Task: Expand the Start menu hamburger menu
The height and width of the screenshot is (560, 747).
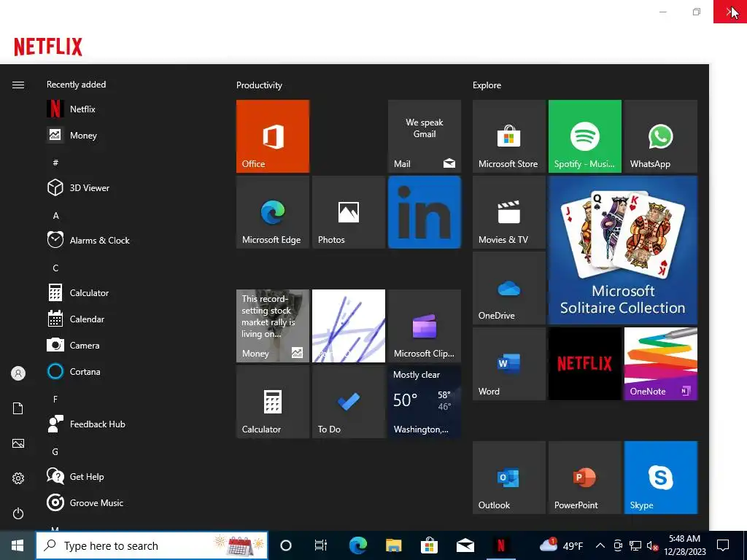Action: (18, 85)
